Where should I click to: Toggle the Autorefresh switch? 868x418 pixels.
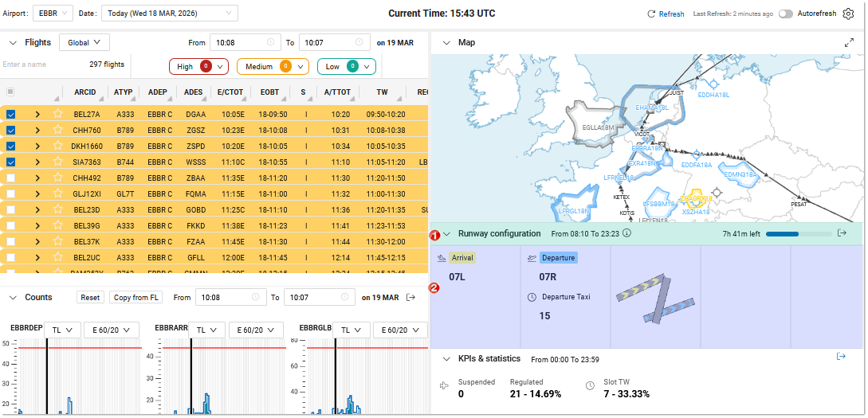[x=786, y=14]
